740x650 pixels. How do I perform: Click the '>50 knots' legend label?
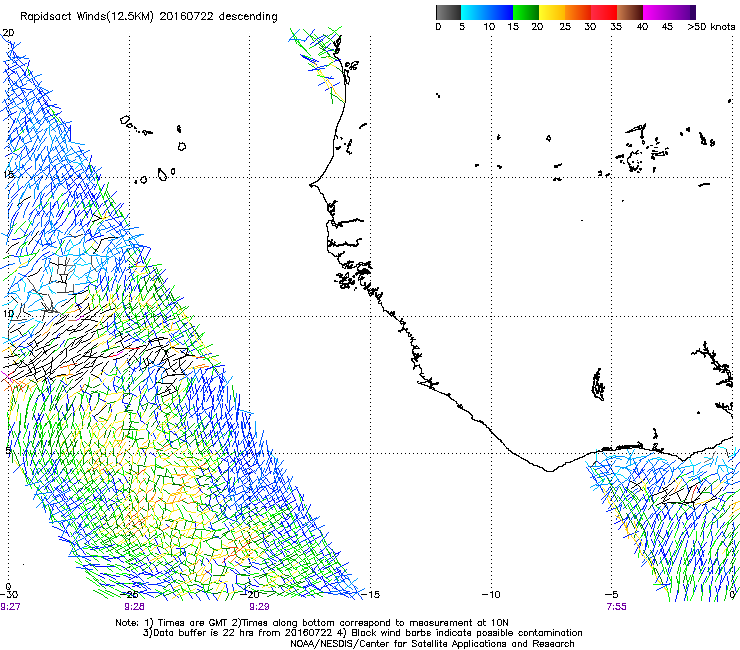(x=711, y=27)
